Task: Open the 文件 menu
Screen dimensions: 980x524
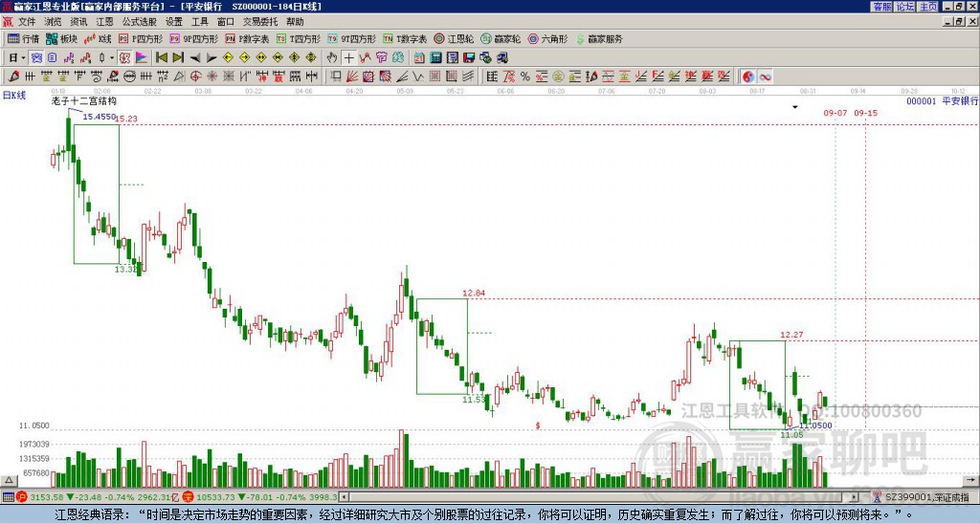Action: click(27, 22)
